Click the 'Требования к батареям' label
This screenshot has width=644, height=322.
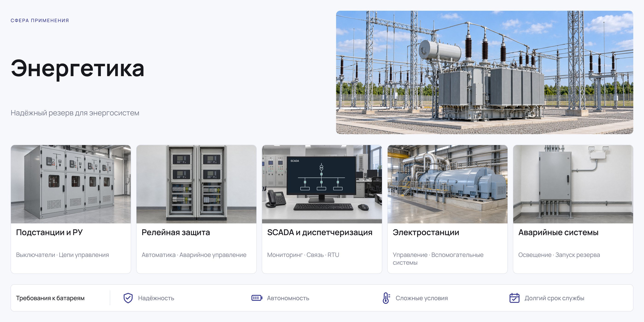[50, 298]
